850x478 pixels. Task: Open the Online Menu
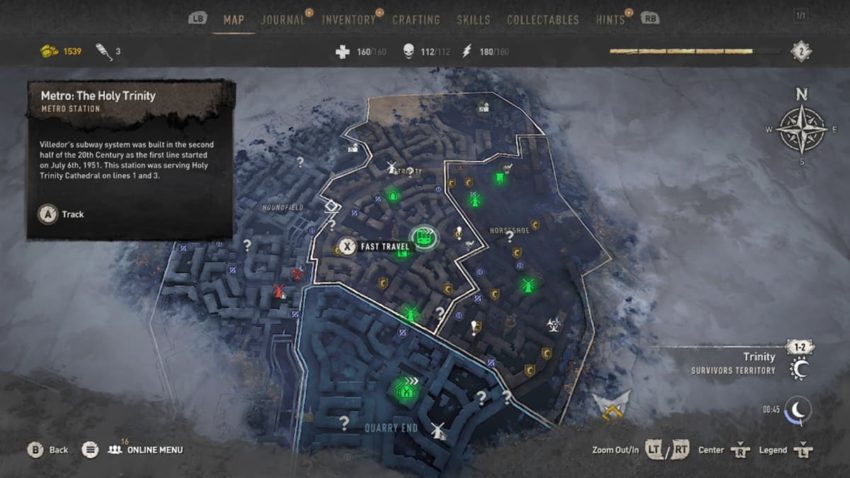(x=145, y=450)
